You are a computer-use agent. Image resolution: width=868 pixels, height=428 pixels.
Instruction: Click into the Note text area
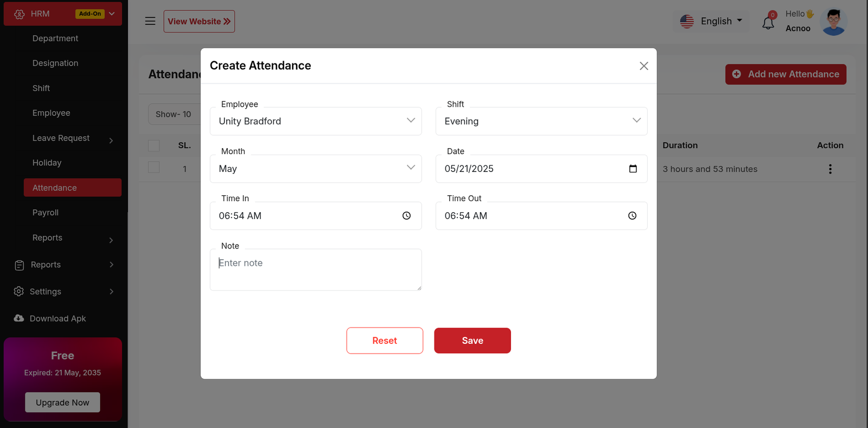pos(315,270)
